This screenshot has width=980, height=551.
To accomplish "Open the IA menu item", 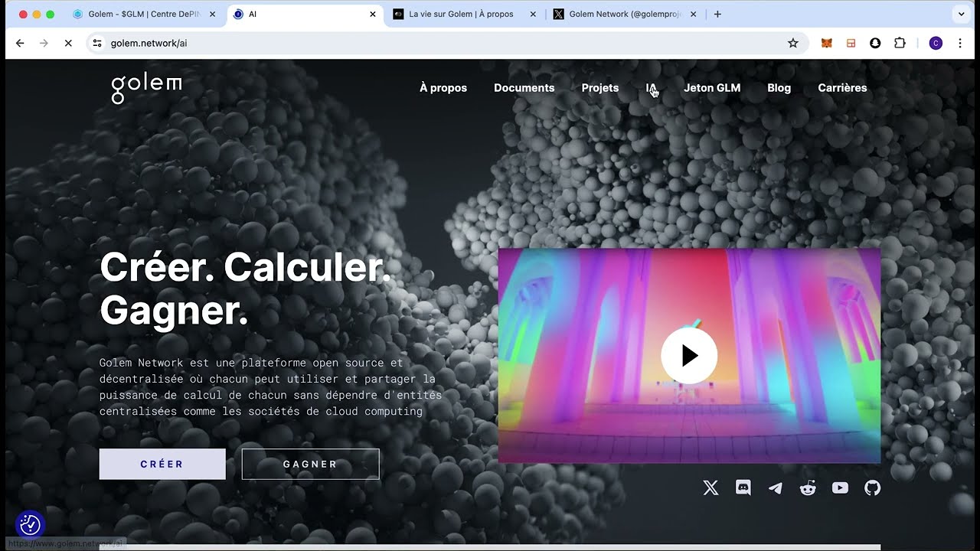I will coord(651,88).
